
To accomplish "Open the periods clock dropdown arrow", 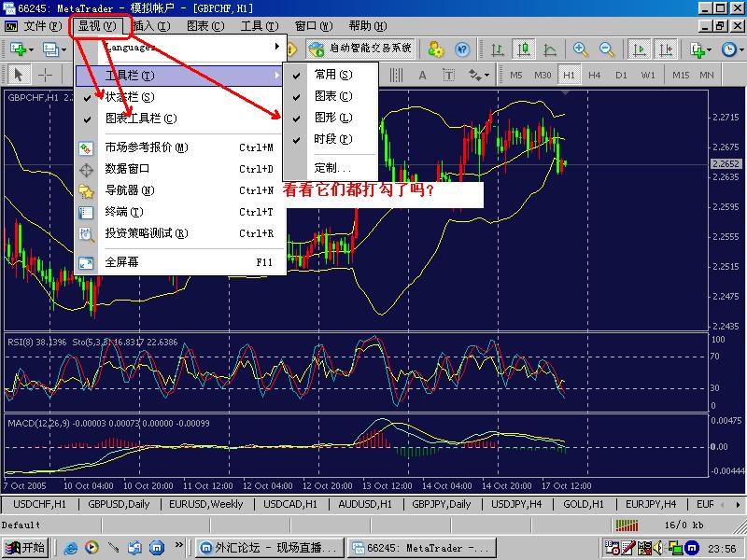I will tap(741, 50).
